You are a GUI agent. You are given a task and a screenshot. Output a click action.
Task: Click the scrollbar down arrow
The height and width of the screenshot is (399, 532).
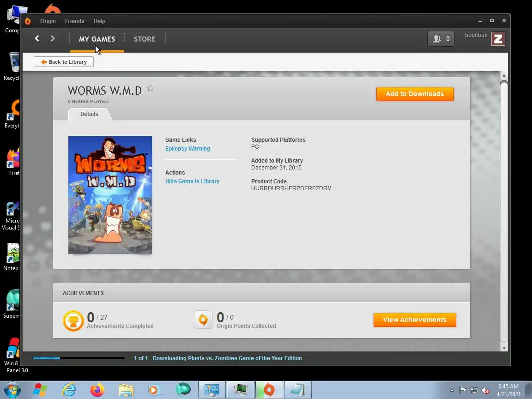(504, 348)
